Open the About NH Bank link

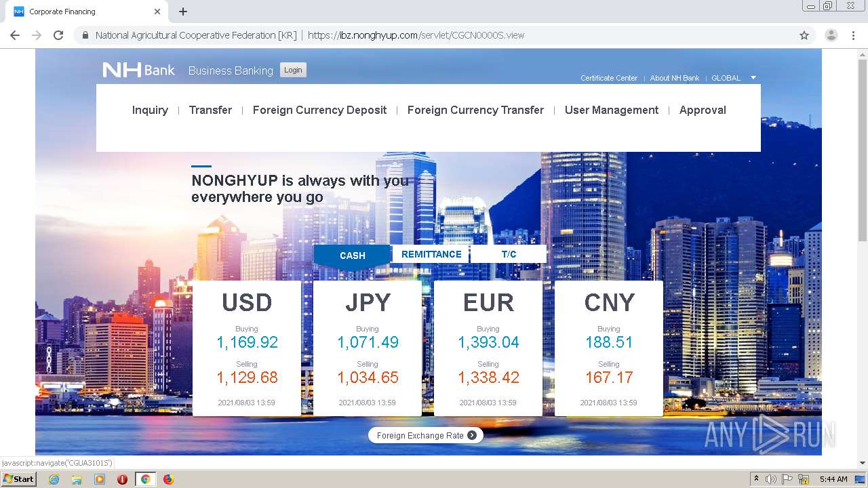pyautogui.click(x=675, y=78)
